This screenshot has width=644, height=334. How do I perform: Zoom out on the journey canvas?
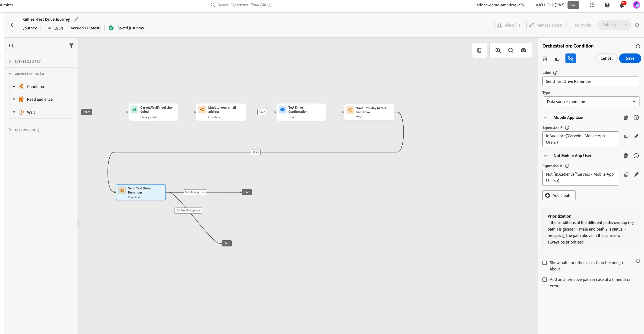coord(511,50)
